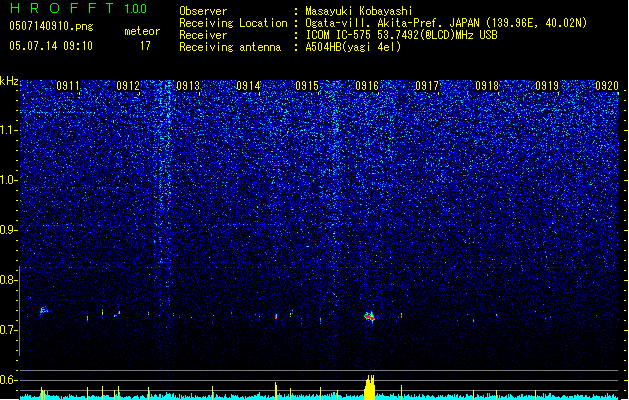Click the 1.1 kHz axis label
Viewport: 629px width, 400px height.
pos(8,130)
